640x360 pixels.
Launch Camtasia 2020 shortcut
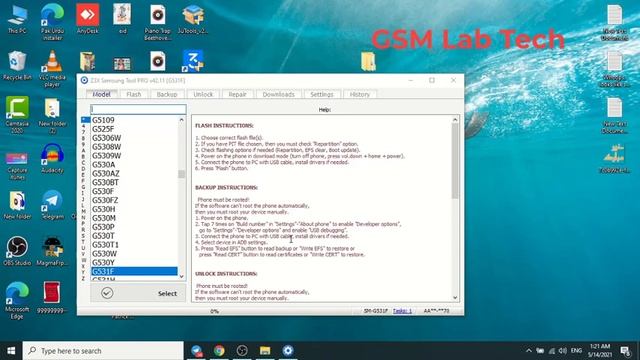(x=17, y=115)
